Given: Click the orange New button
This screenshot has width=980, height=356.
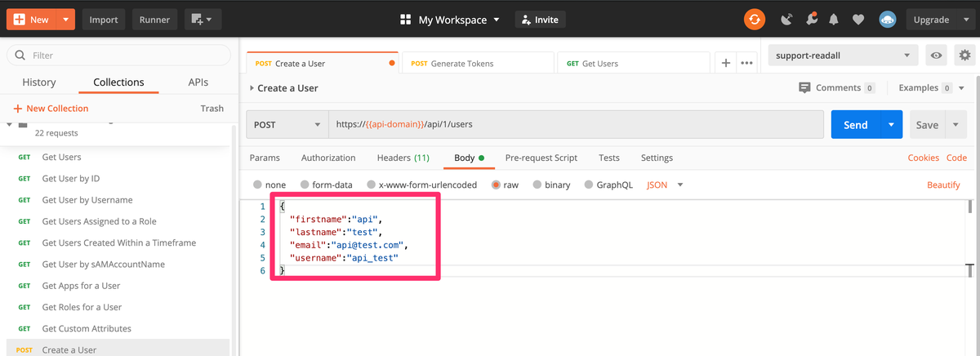Looking at the screenshot, I should (x=32, y=20).
